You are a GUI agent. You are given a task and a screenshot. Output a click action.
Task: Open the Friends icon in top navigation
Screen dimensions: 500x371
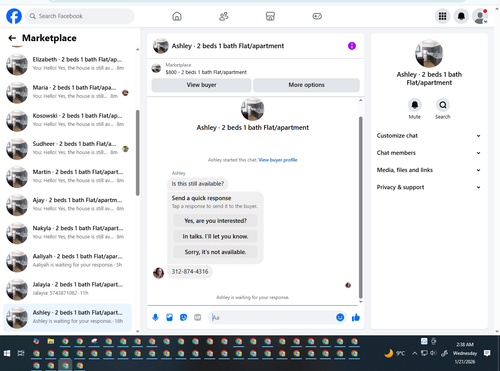[x=224, y=16]
